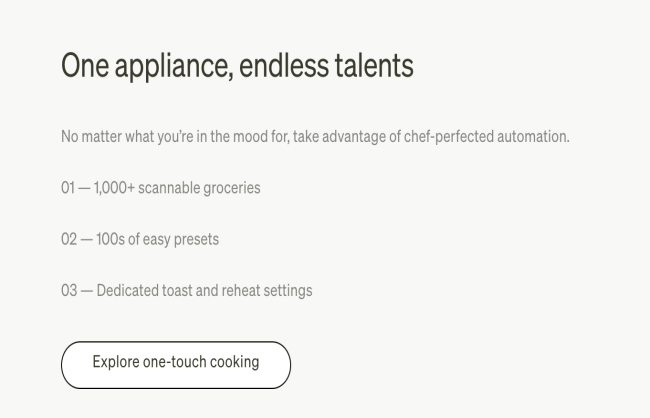Click the '1,000+' figure in the list
This screenshot has width=650, height=418.
(x=114, y=188)
